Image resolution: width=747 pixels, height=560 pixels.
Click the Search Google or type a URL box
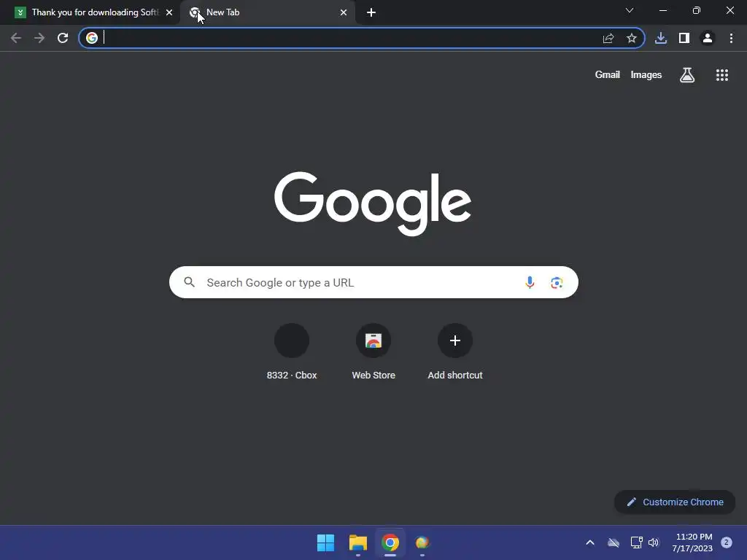pos(373,282)
